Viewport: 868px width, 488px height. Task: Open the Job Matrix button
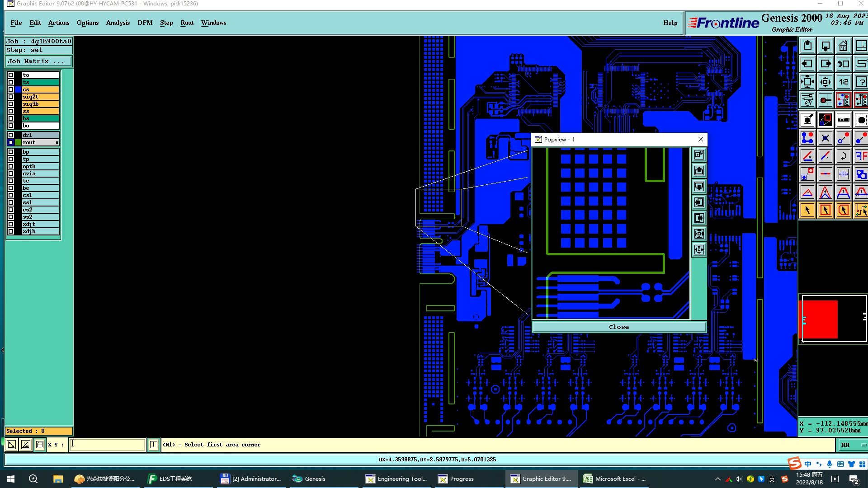click(38, 61)
